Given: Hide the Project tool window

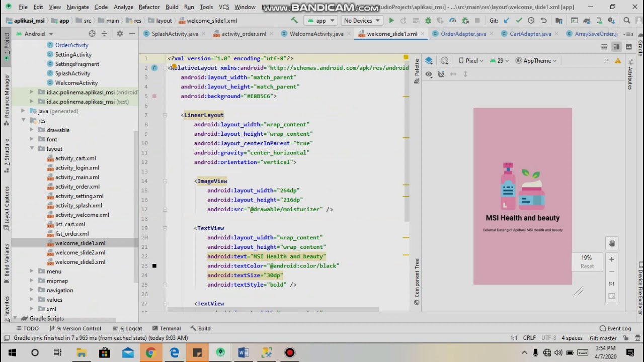Looking at the screenshot, I should point(132,34).
